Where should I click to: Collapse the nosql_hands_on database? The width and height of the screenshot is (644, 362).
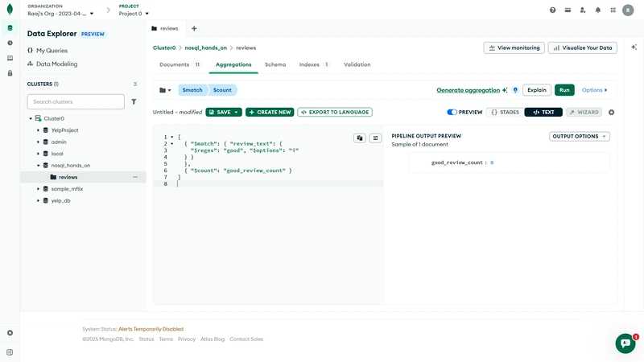(x=38, y=166)
